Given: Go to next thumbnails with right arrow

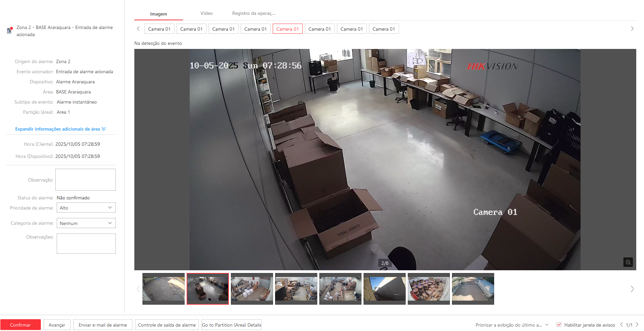Looking at the screenshot, I should [632, 289].
